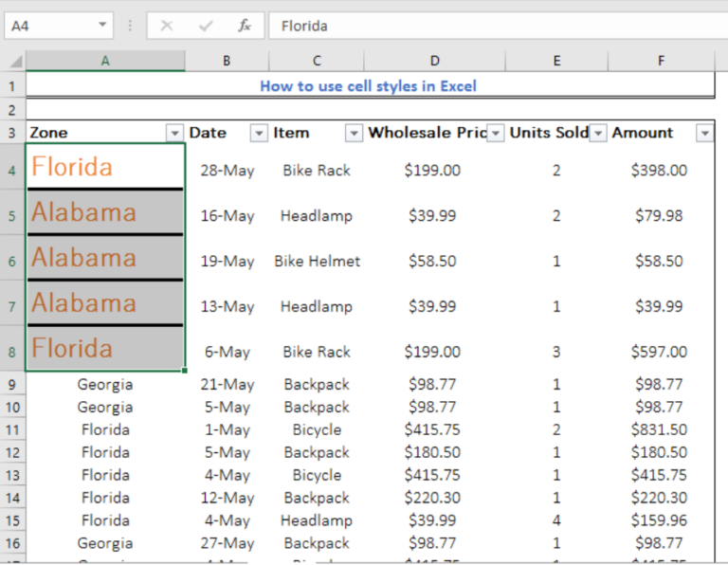Screen dimensions: 728x565
Task: Click the Select All corner triangle
Action: click(x=14, y=61)
